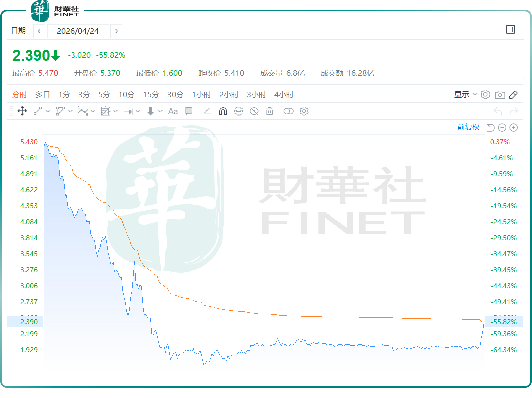Switch to the 多日 tab

(43, 95)
